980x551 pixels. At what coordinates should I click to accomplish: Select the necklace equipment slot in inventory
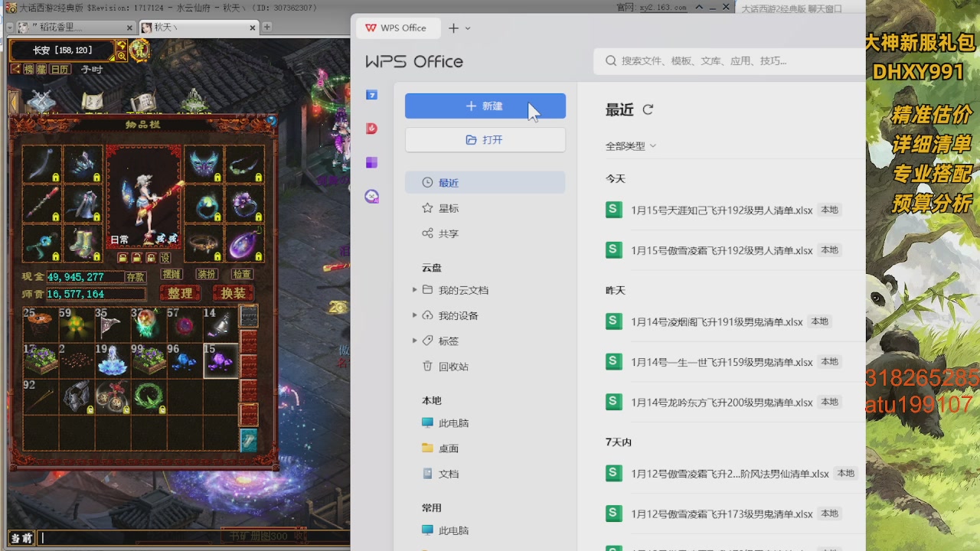244,164
